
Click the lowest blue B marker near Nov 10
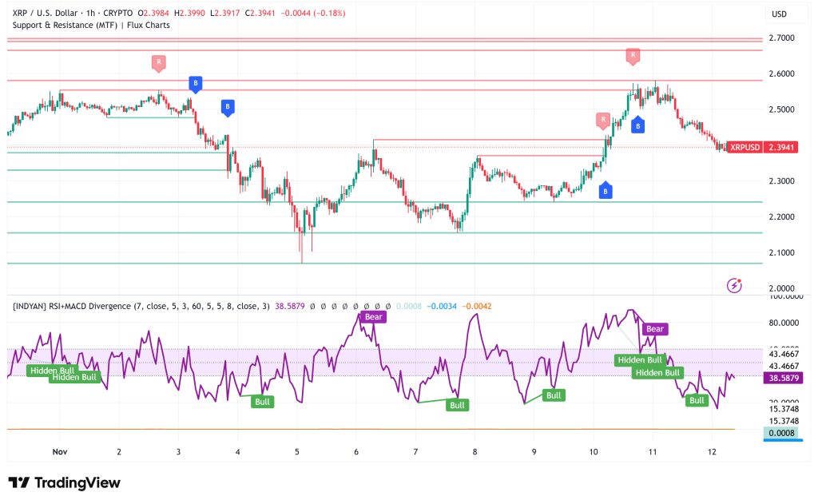[x=606, y=190]
